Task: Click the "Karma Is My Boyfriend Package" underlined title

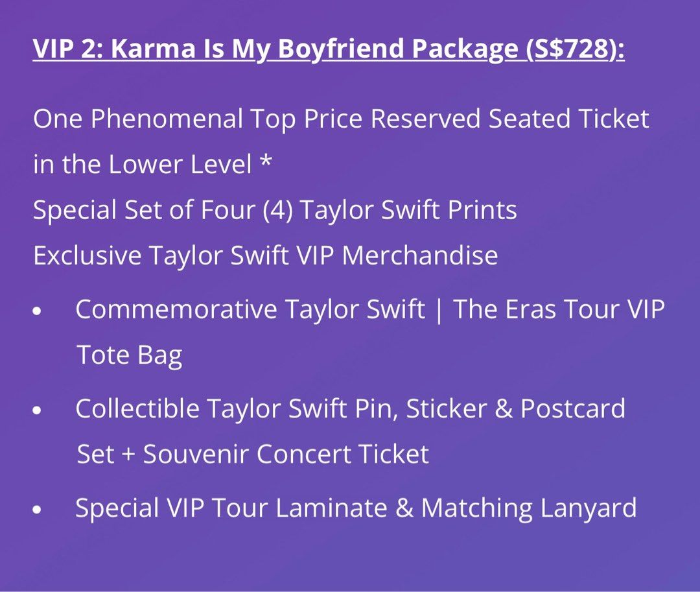Action: [314, 50]
